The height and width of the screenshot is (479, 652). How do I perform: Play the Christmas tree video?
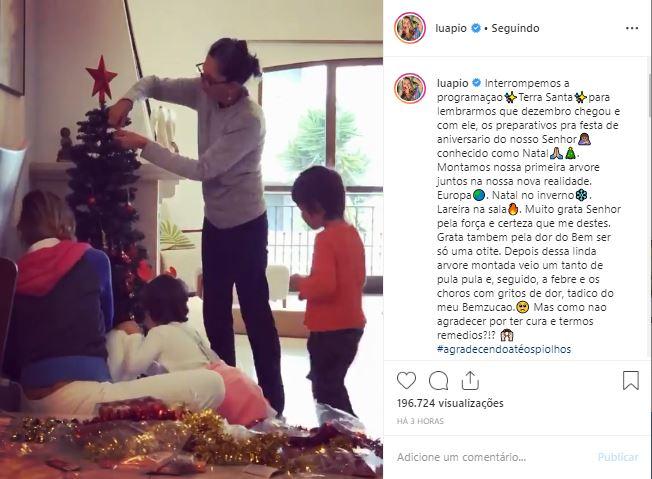[x=191, y=240]
